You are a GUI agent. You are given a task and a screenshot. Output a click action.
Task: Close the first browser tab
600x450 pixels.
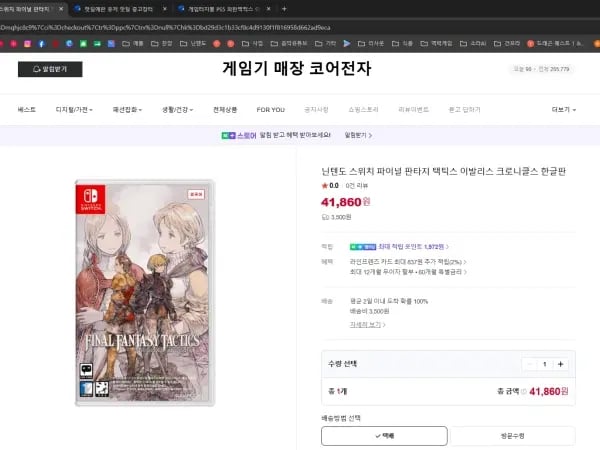[x=61, y=9]
